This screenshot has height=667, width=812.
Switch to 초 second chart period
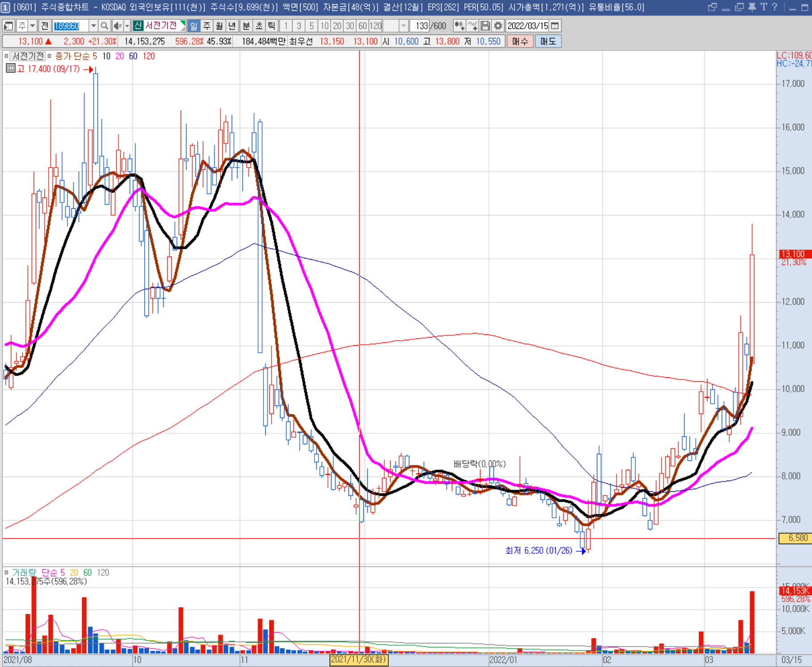point(259,26)
